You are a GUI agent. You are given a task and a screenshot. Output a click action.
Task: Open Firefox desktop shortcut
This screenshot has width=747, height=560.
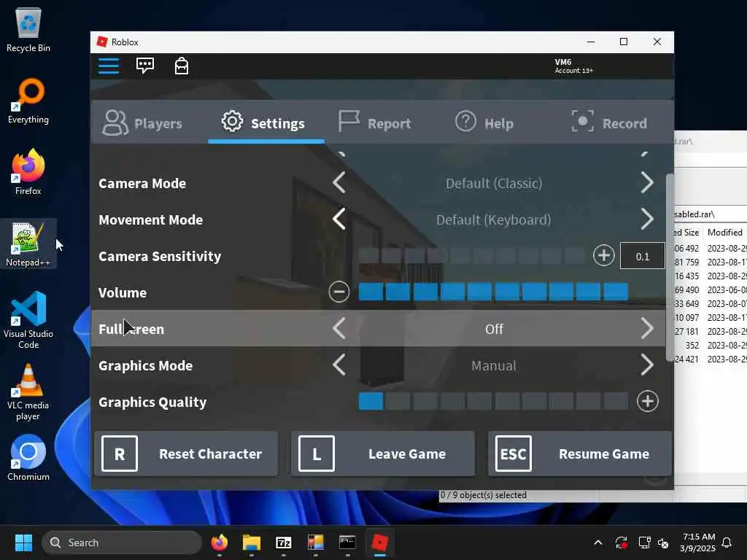click(28, 172)
